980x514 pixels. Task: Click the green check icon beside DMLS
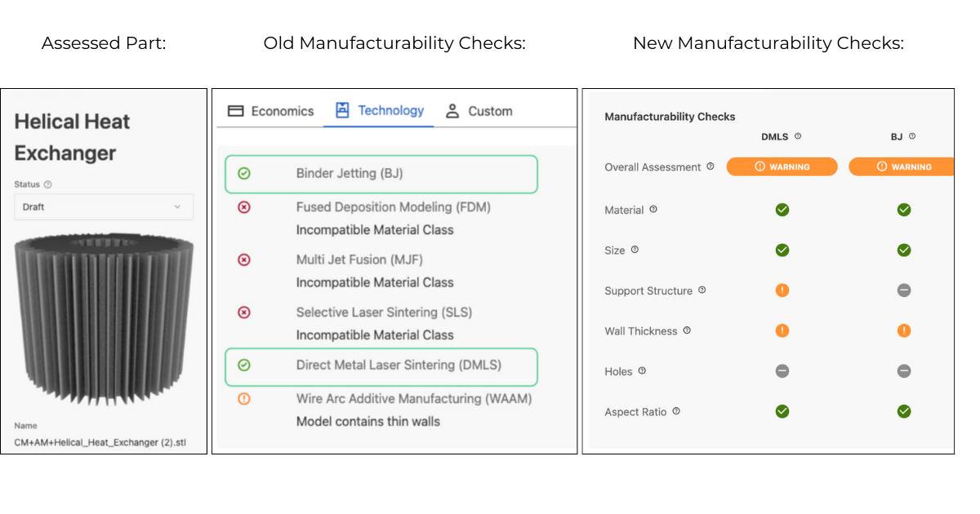pyautogui.click(x=243, y=365)
